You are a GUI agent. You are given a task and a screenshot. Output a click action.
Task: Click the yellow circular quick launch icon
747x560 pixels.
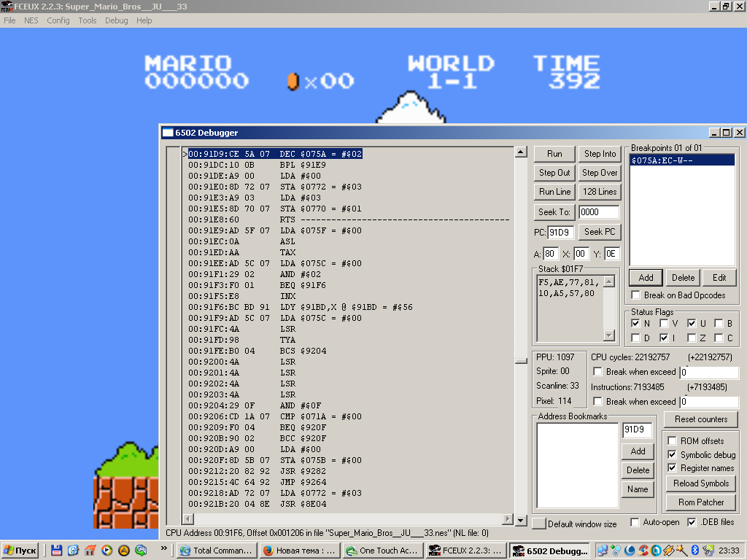124,551
